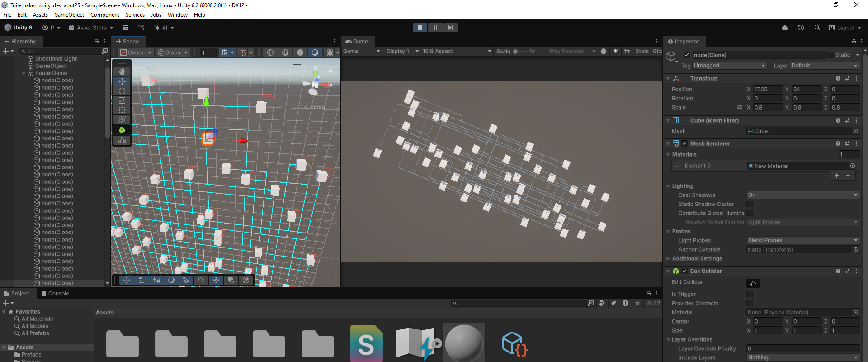Disable the Box Collider component checkbox

(x=684, y=271)
